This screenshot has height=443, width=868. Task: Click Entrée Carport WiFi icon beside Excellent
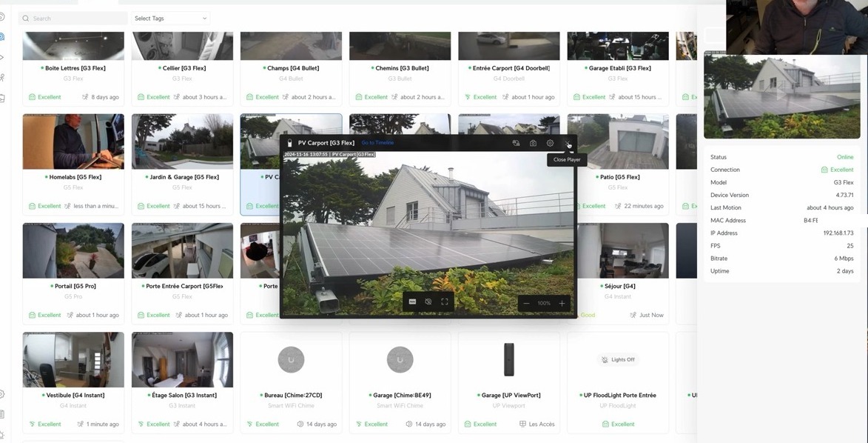pyautogui.click(x=468, y=97)
